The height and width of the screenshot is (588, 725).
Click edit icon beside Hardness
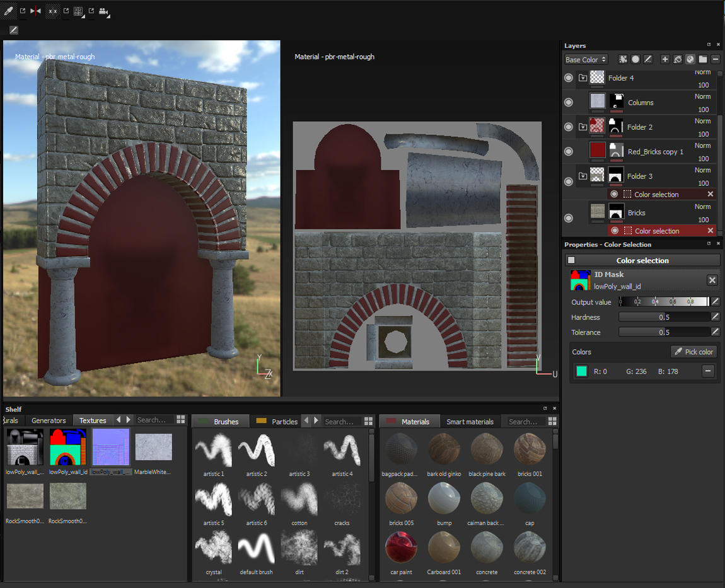(x=716, y=316)
